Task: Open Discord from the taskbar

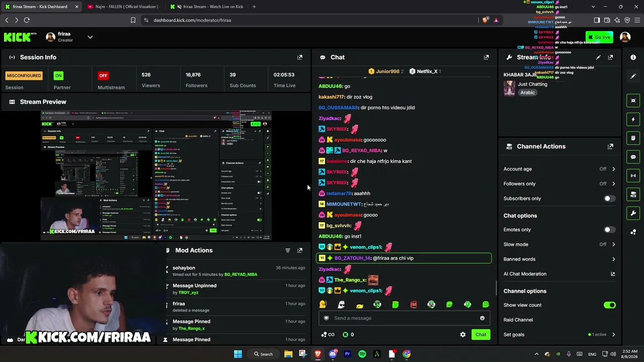Action: click(x=333, y=354)
